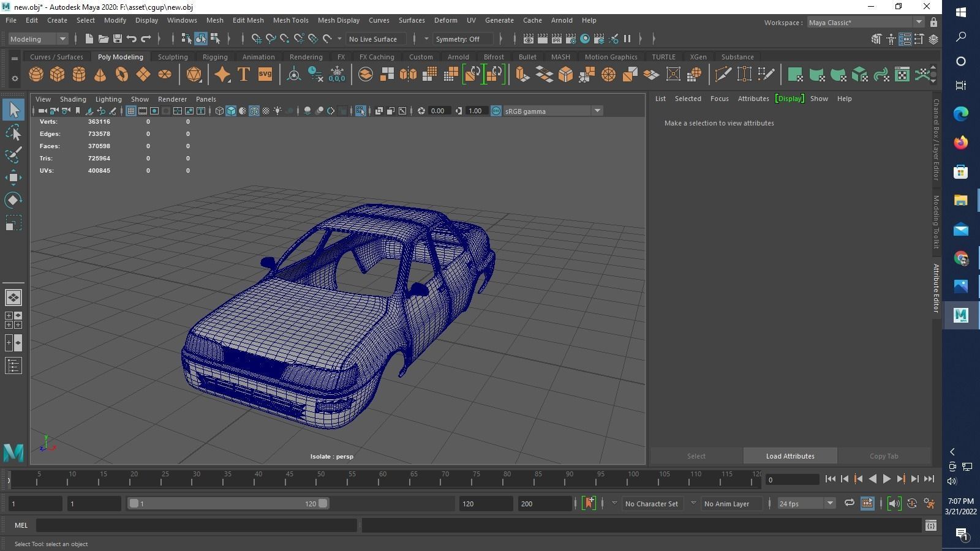Create a platonic solid from the shelf
980x551 pixels.
194,75
